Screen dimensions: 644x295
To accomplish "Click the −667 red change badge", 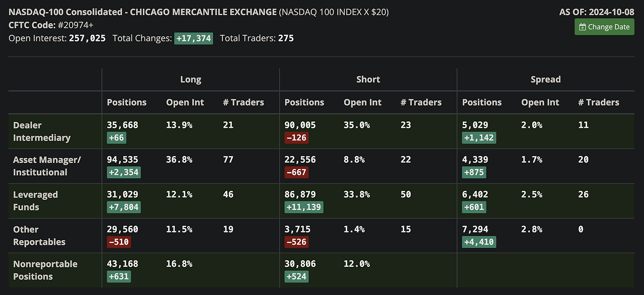I will [x=297, y=172].
